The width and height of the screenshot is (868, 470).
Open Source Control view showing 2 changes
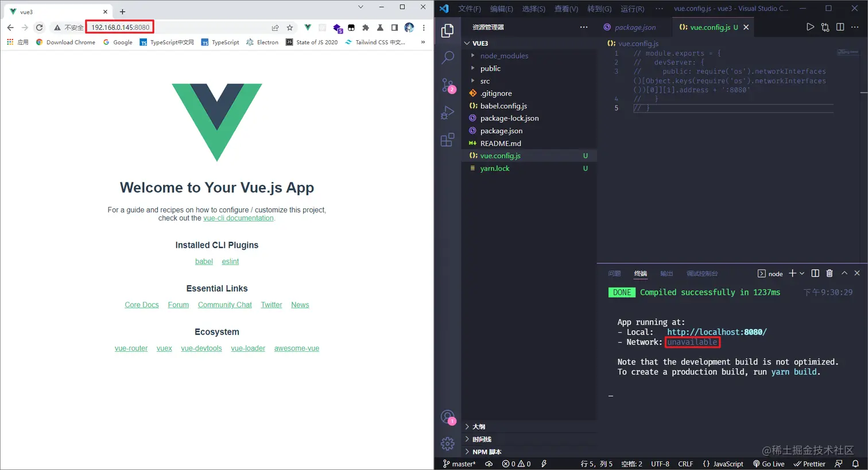[x=447, y=84]
